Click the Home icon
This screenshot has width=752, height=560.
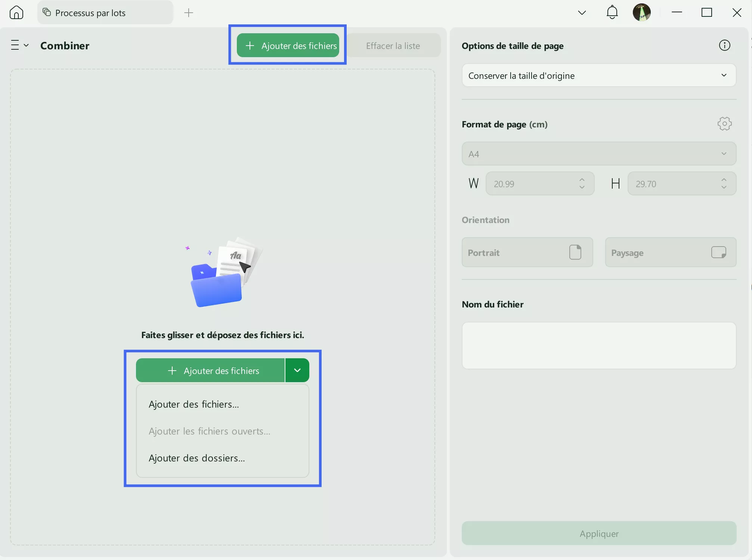(x=16, y=13)
